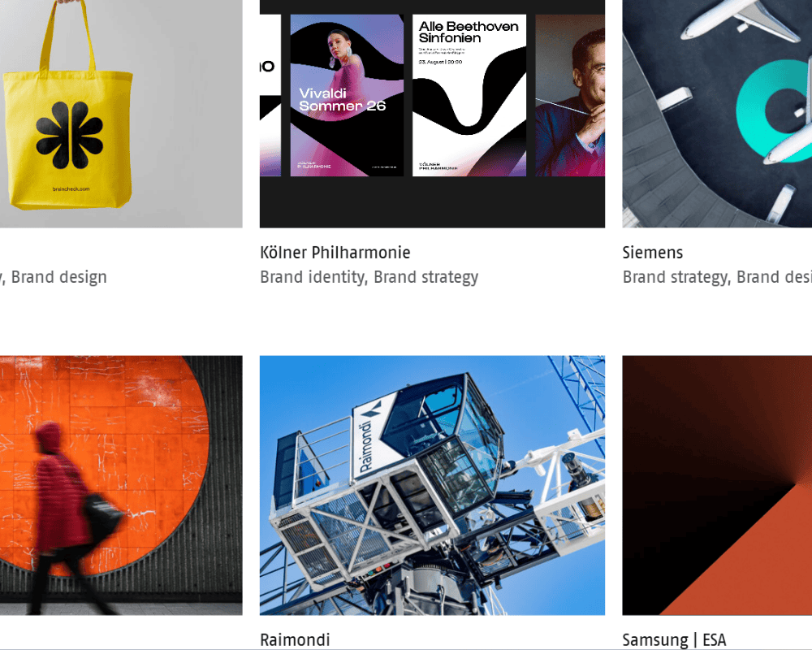Click the Samsung | ESA project title
Image resolution: width=812 pixels, height=650 pixels.
click(674, 639)
